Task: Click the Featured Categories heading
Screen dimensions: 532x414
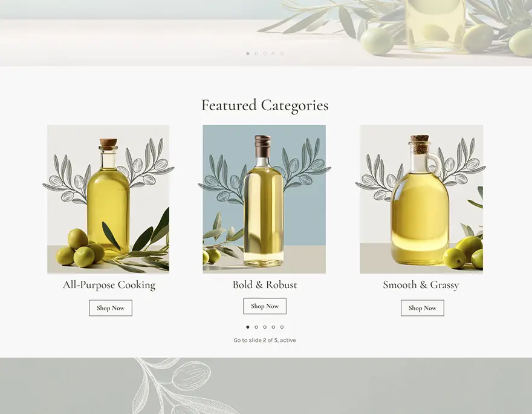Action: (265, 105)
